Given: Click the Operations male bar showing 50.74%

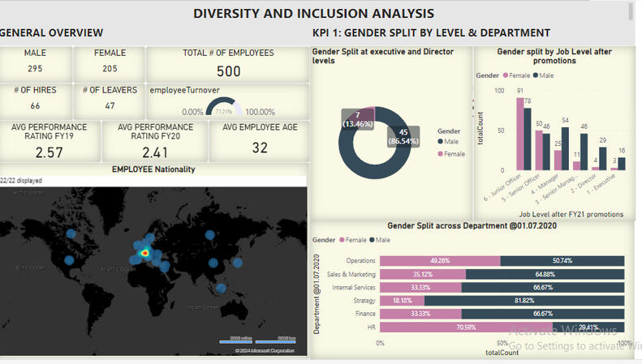Looking at the screenshot, I should (562, 261).
